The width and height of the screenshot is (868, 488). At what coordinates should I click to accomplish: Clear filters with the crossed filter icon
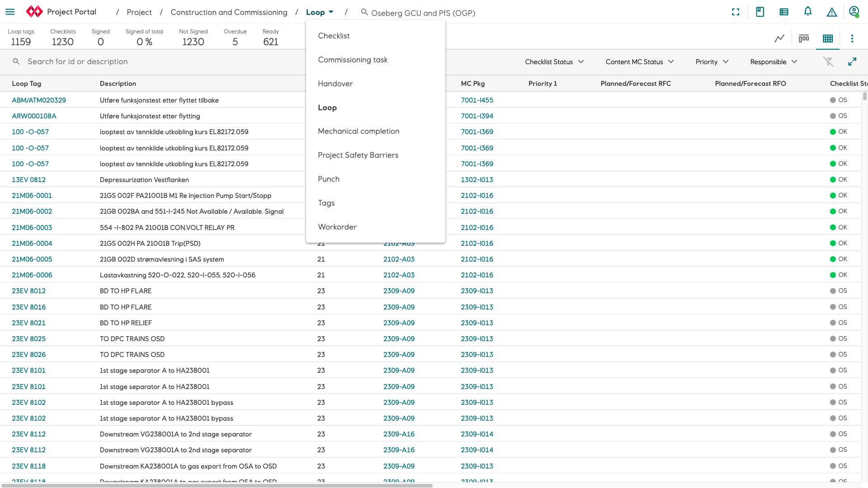[828, 61]
